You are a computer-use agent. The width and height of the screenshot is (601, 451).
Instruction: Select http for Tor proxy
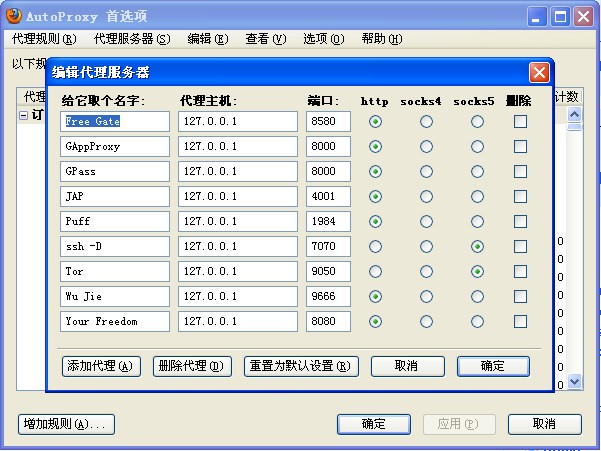(375, 271)
